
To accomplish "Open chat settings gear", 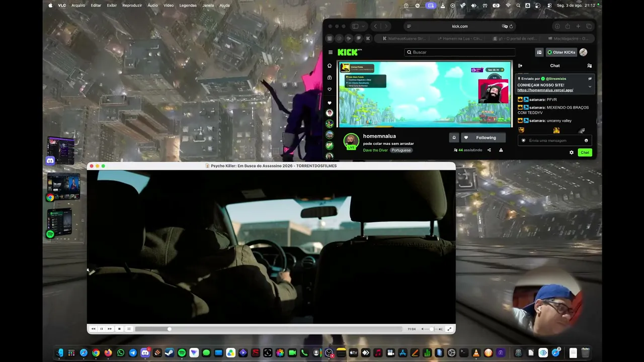I will pyautogui.click(x=572, y=152).
